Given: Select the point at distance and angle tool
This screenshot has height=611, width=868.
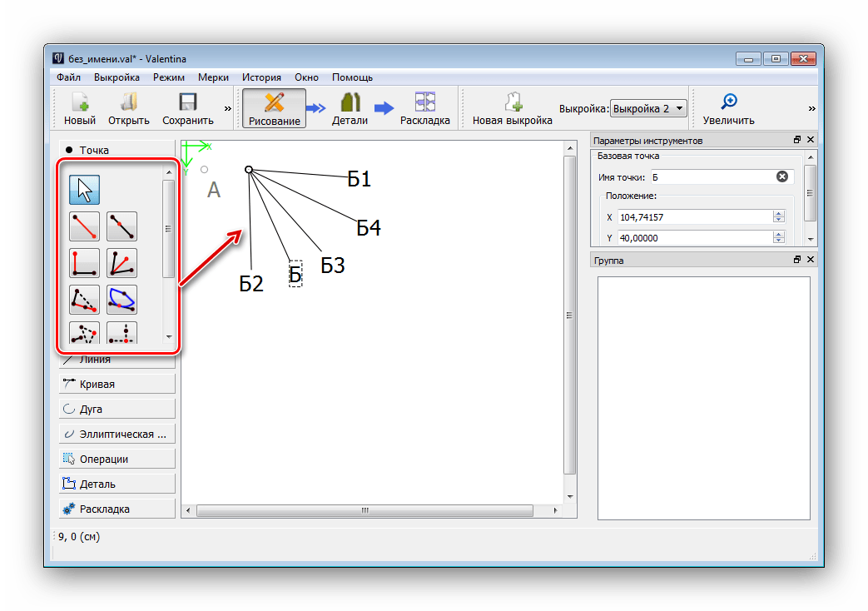Looking at the screenshot, I should coord(85,226).
